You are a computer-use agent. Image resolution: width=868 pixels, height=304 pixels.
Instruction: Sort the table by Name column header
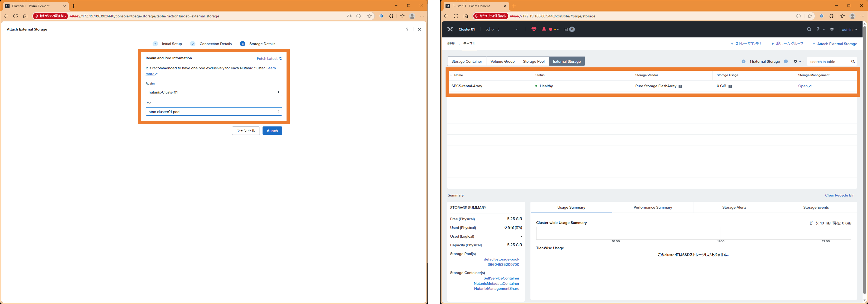[x=458, y=75]
